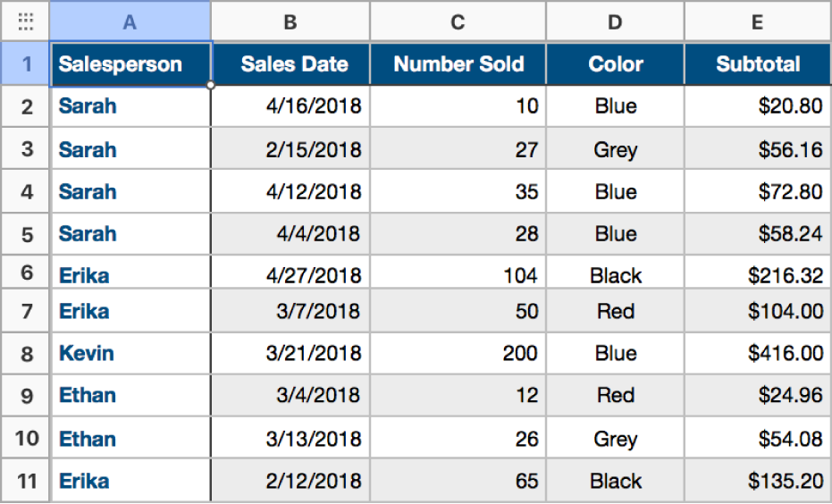Select the cell with 200 sold
832x504 pixels.
click(458, 353)
